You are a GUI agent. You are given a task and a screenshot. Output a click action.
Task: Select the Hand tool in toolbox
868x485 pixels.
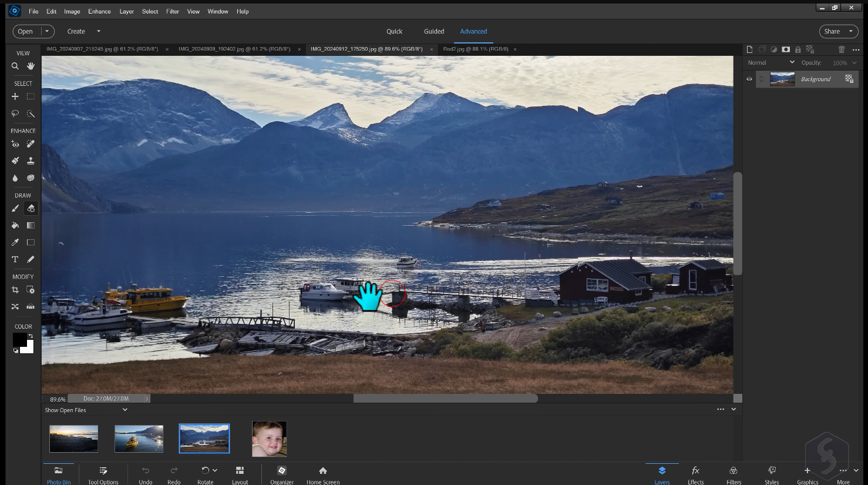point(31,66)
